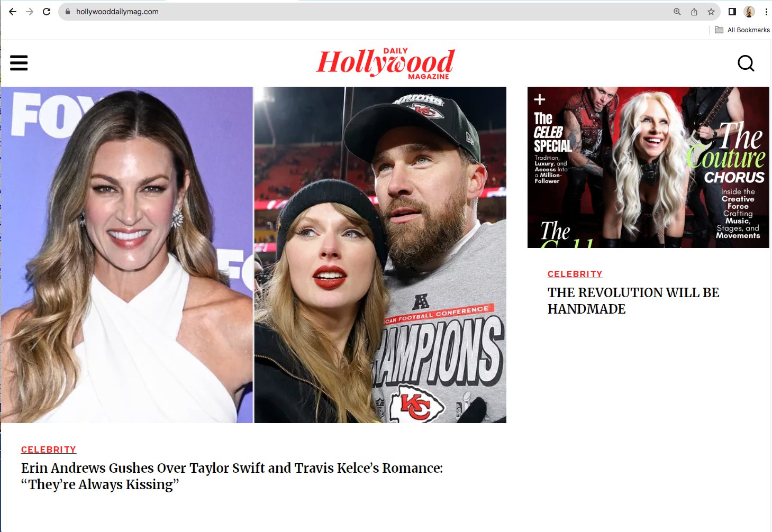The width and height of the screenshot is (772, 532).
Task: Open the Couture Chorus cover image
Action: (x=648, y=167)
